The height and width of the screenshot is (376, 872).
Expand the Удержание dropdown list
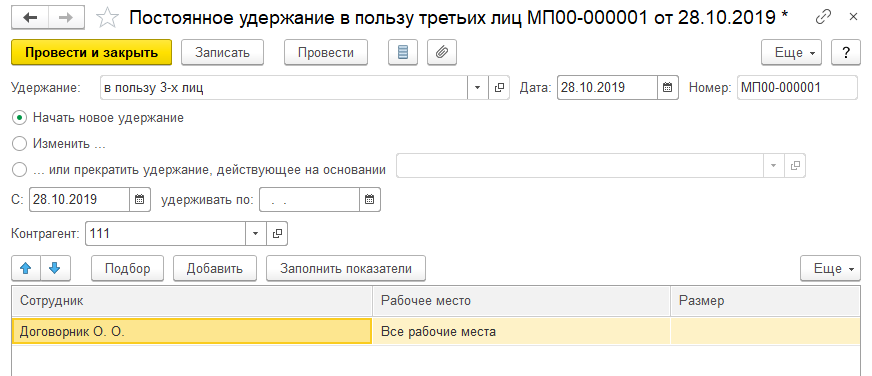tap(478, 87)
